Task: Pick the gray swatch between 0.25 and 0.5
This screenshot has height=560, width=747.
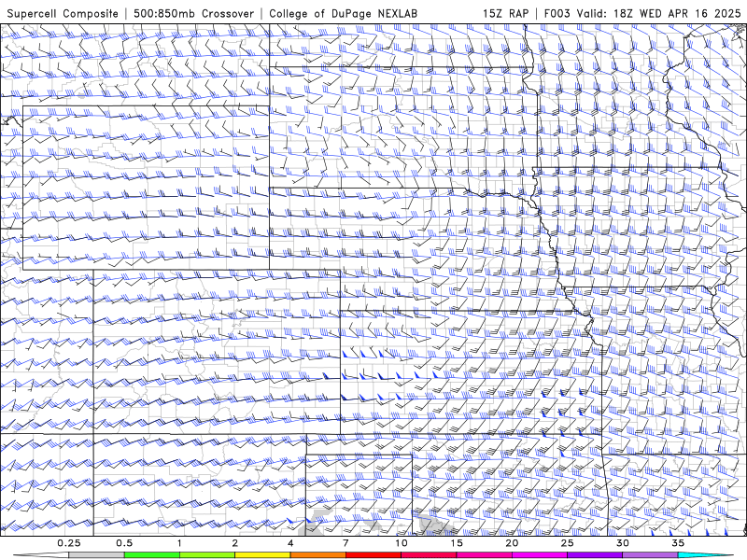Action: click(97, 555)
